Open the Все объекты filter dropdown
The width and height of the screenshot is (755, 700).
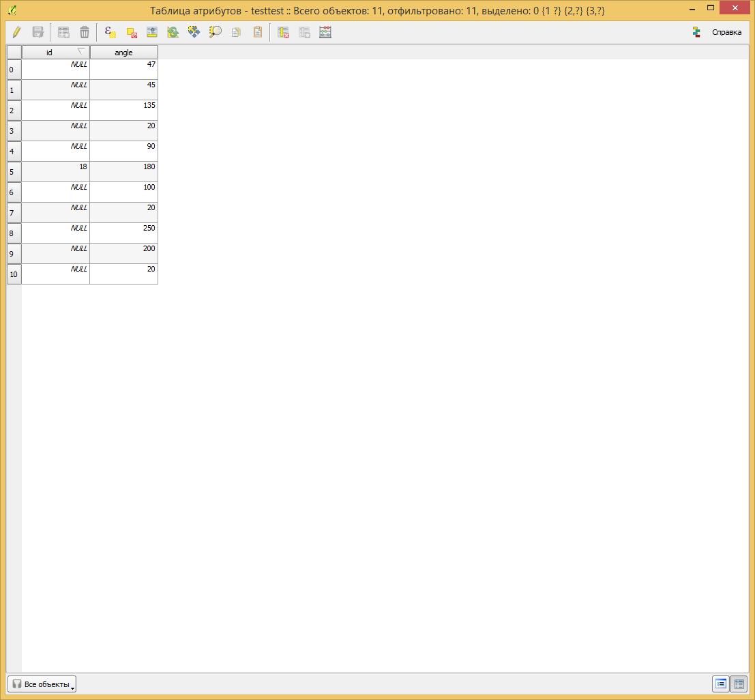[x=42, y=684]
